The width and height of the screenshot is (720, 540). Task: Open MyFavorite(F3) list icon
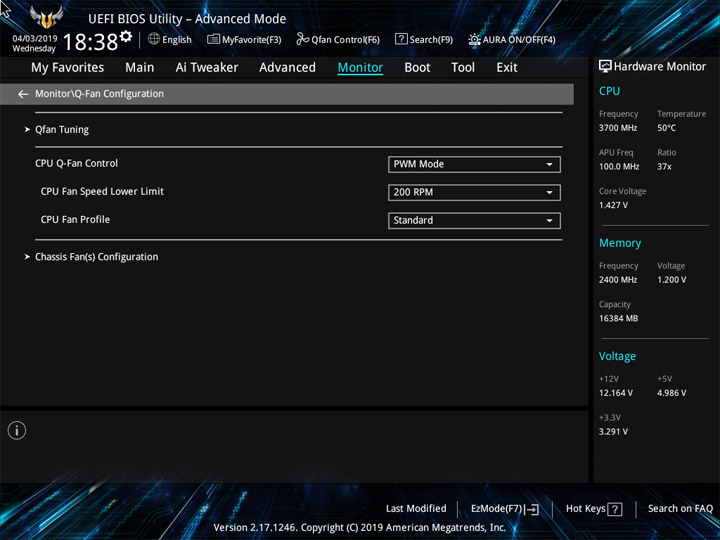[x=213, y=39]
